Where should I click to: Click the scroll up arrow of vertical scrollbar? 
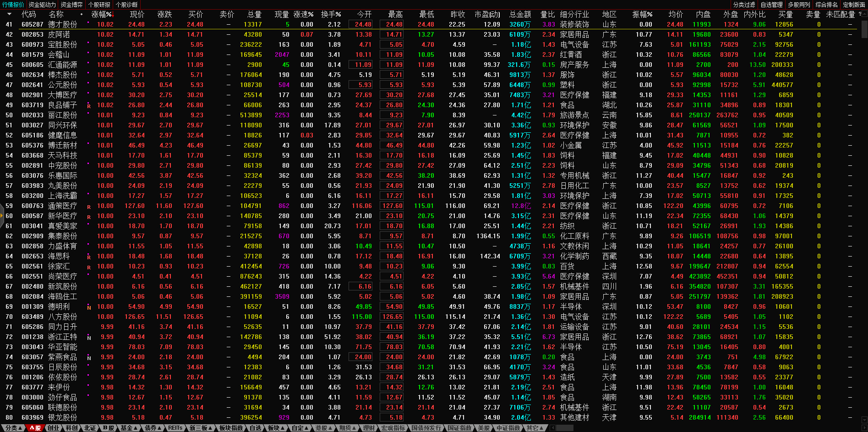[x=864, y=14]
